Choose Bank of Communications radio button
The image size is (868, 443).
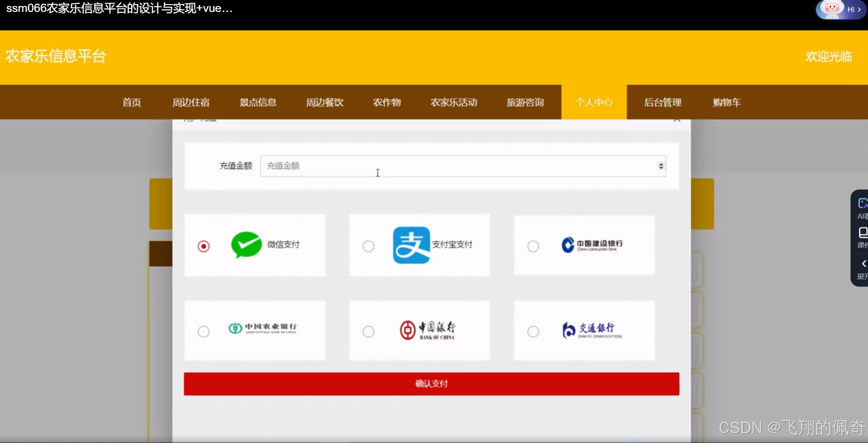[533, 332]
